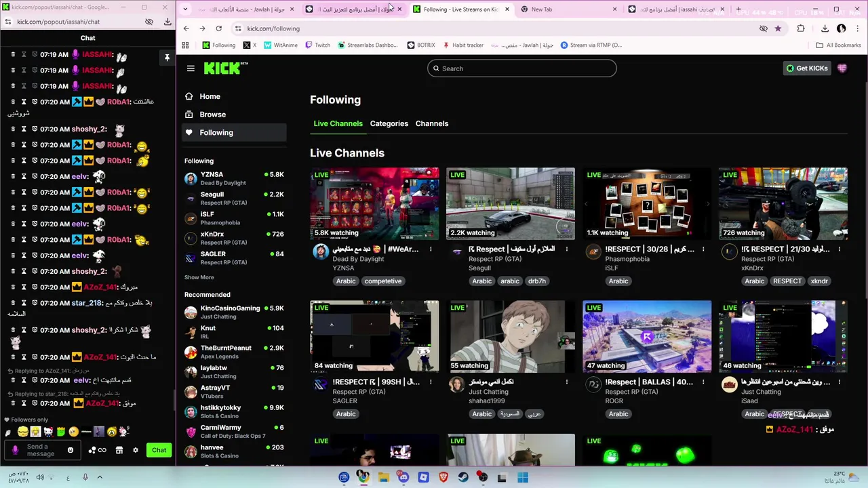Open All Bookmarks folder
The height and width of the screenshot is (488, 868).
tap(837, 45)
